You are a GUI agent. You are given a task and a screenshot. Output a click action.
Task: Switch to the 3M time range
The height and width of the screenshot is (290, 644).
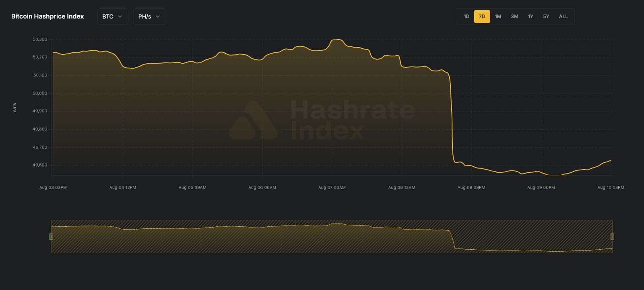pos(514,17)
